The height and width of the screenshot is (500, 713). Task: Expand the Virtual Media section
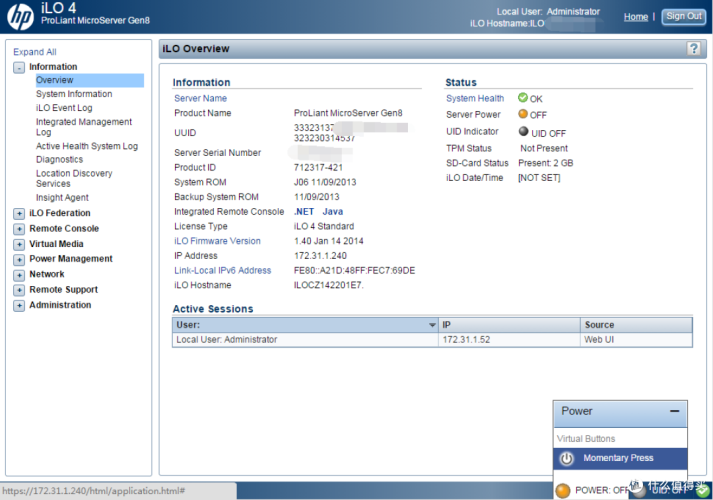[x=19, y=245]
